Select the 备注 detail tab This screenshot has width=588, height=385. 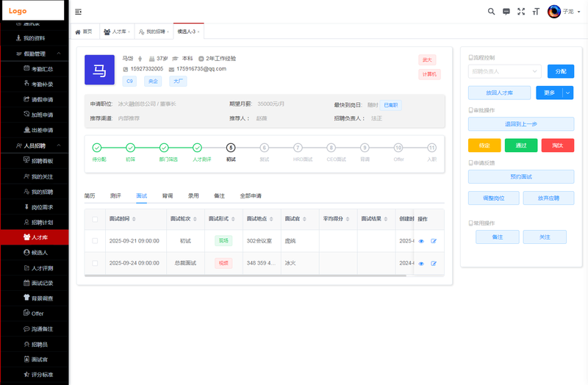pyautogui.click(x=219, y=195)
